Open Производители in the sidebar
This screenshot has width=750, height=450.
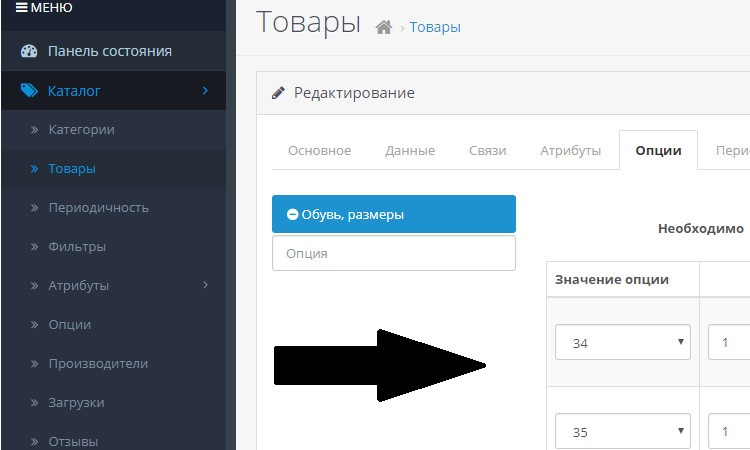point(113,363)
